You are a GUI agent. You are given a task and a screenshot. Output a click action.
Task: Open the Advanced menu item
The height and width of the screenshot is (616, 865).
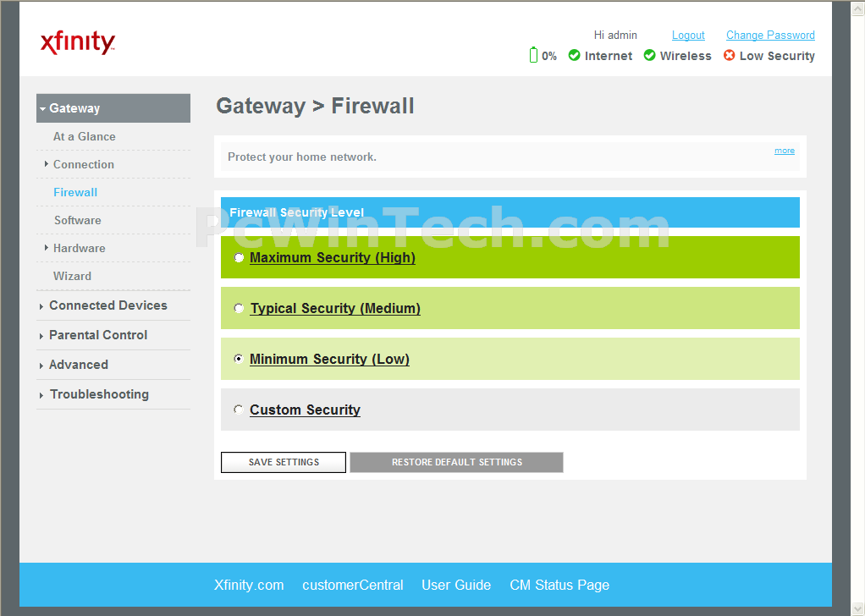[79, 365]
